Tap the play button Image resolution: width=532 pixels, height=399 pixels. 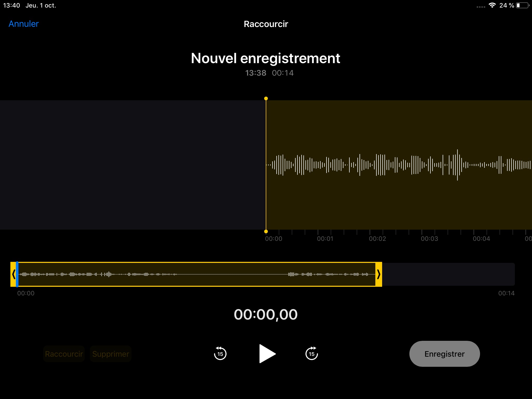[x=267, y=354]
